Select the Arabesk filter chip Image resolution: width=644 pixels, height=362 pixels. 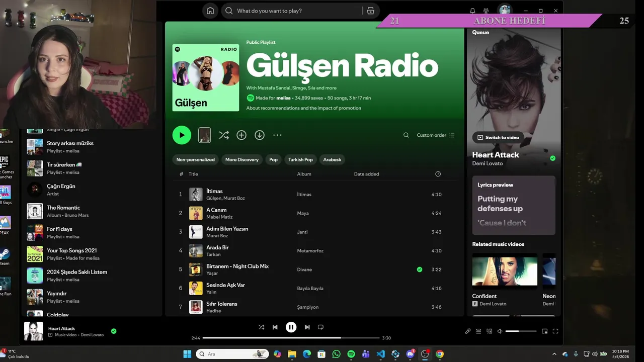[x=332, y=159]
